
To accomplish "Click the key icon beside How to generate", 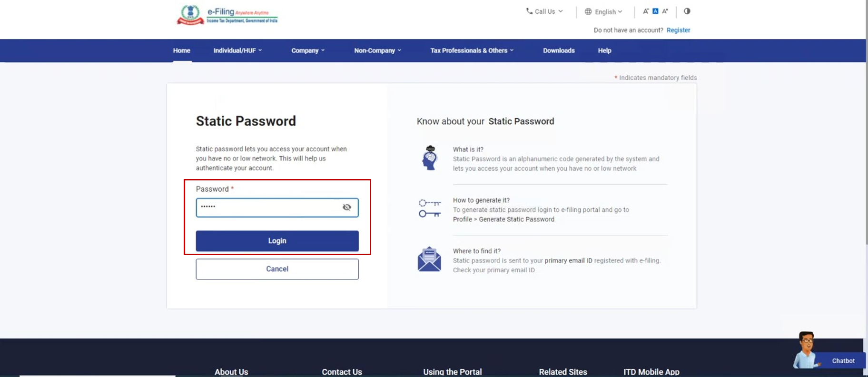I will point(429,208).
